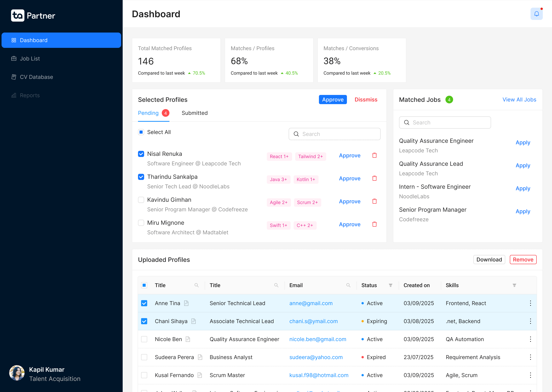Select Nicole Ben's row checkbox
Viewport: 552px width, 392px height.
pos(144,339)
